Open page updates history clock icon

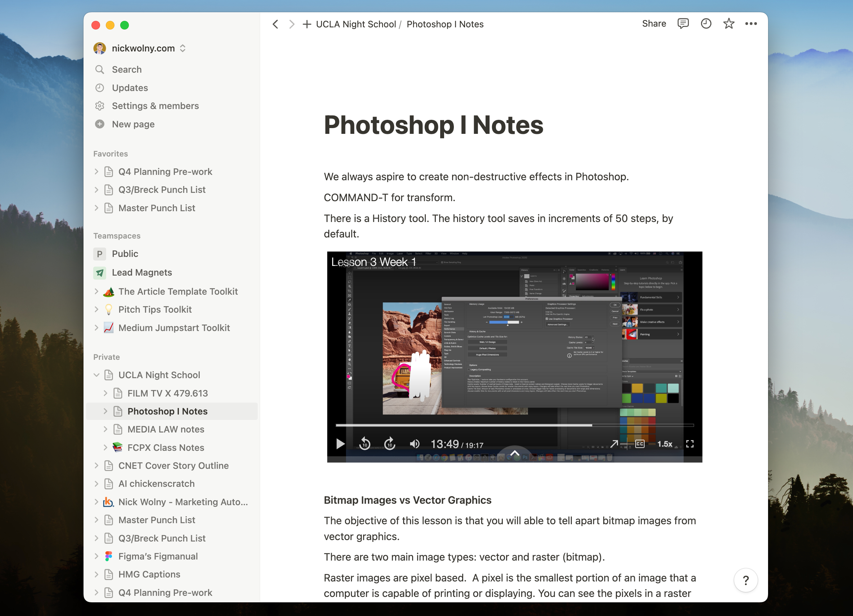705,24
